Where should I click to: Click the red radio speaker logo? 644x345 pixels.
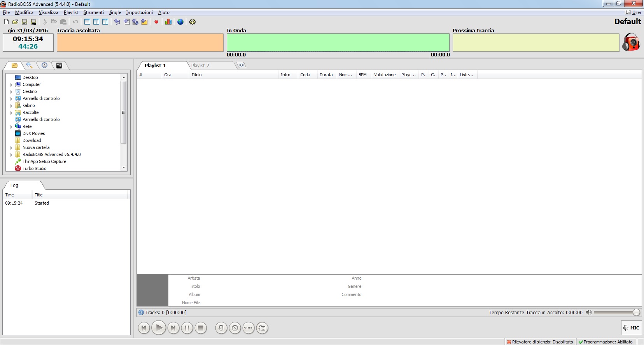631,42
